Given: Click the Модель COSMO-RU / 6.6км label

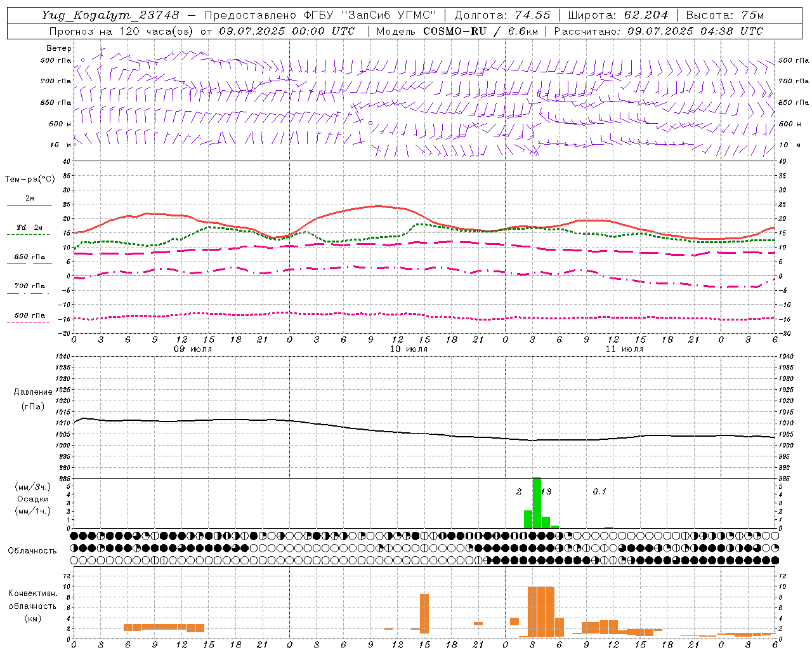Looking at the screenshot, I should (457, 31).
